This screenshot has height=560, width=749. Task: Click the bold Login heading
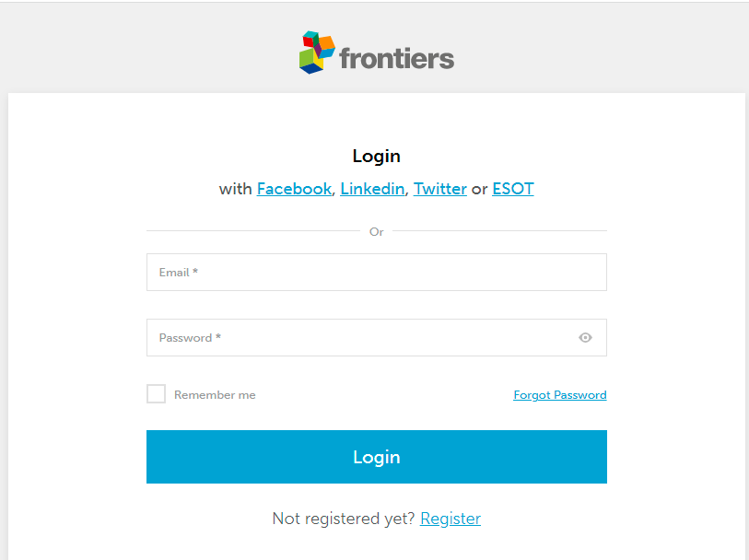(376, 157)
